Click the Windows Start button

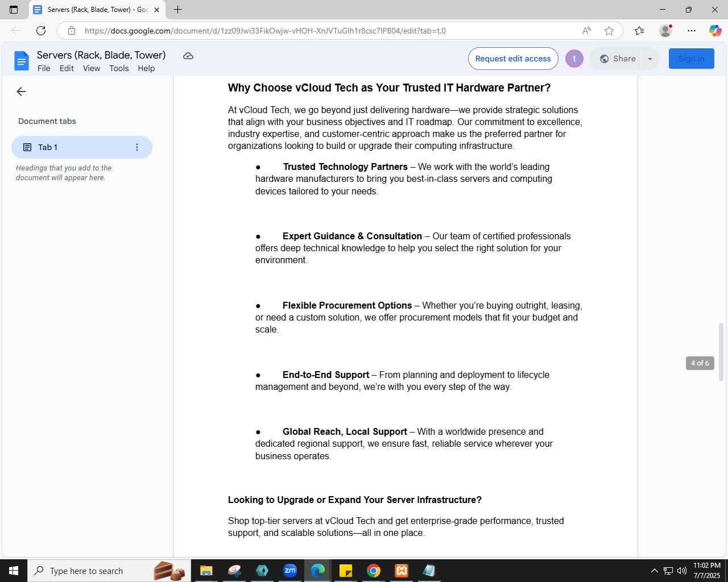coord(14,571)
